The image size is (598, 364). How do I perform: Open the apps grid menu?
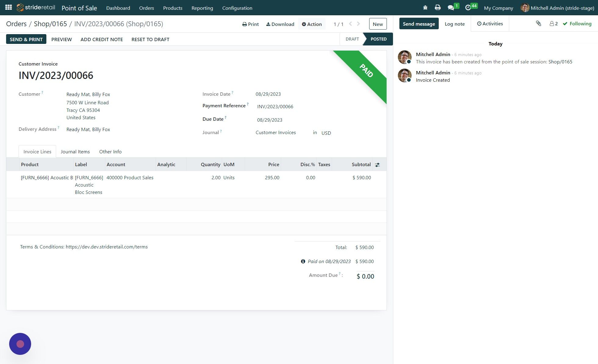pyautogui.click(x=8, y=7)
